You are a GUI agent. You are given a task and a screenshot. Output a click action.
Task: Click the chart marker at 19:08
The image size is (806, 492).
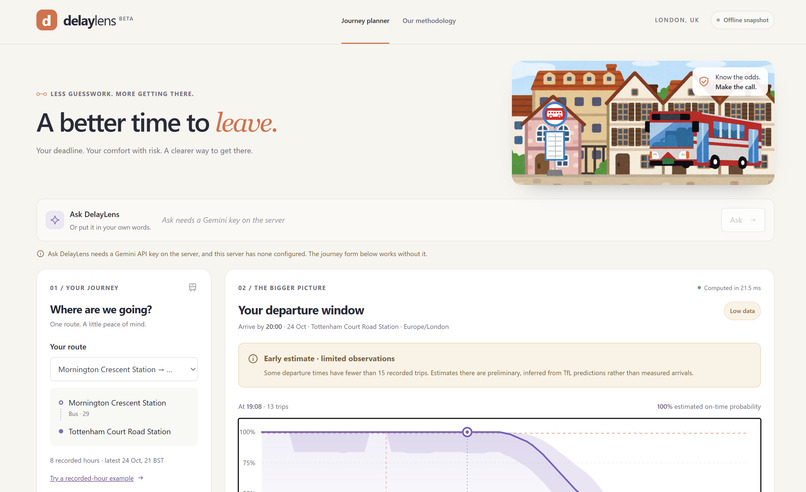(467, 432)
